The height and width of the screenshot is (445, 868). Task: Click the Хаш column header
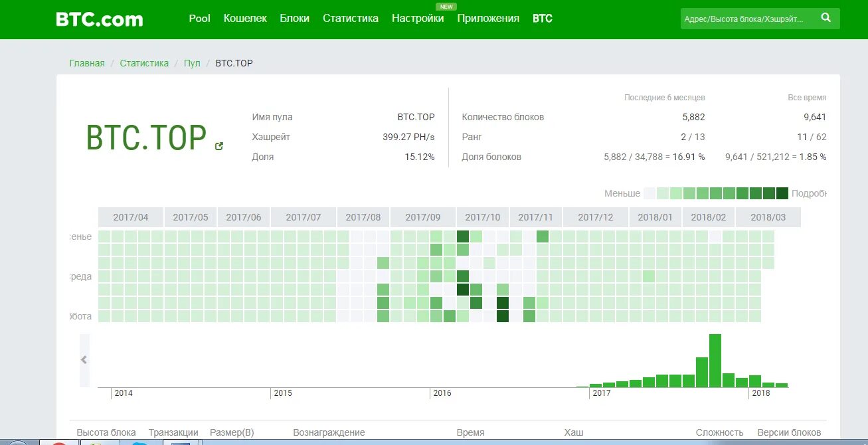coord(574,432)
